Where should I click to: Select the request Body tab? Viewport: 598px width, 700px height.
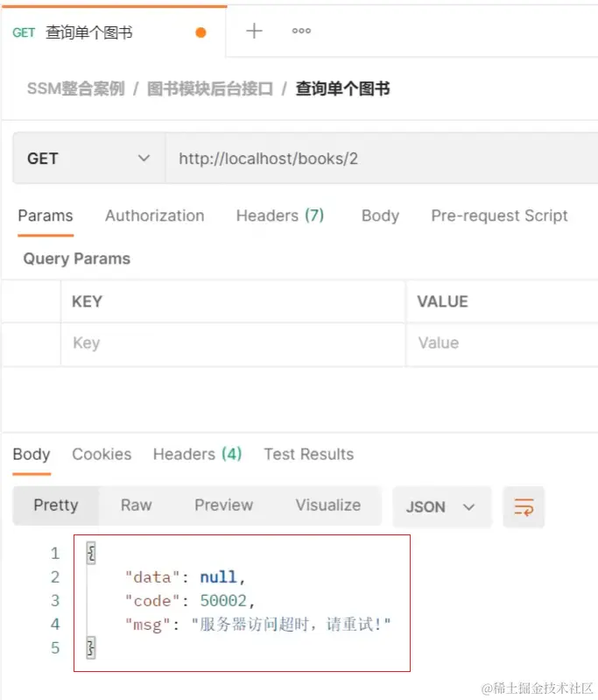click(380, 216)
